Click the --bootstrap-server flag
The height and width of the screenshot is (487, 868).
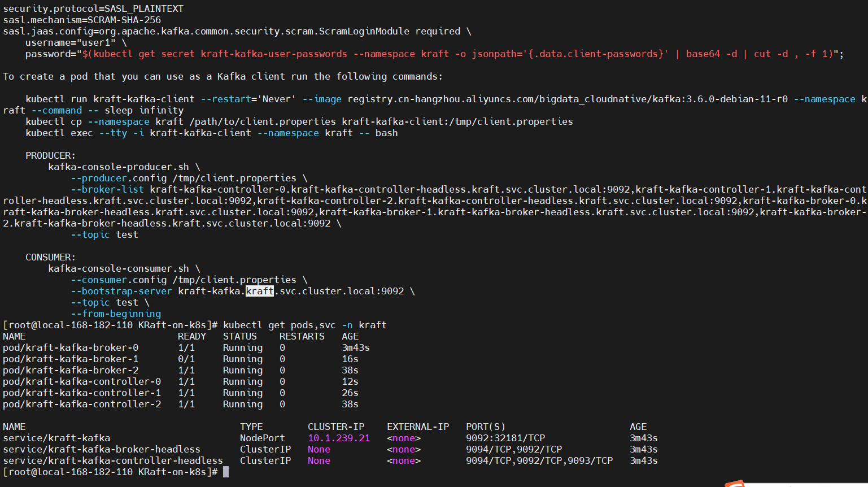pyautogui.click(x=121, y=292)
